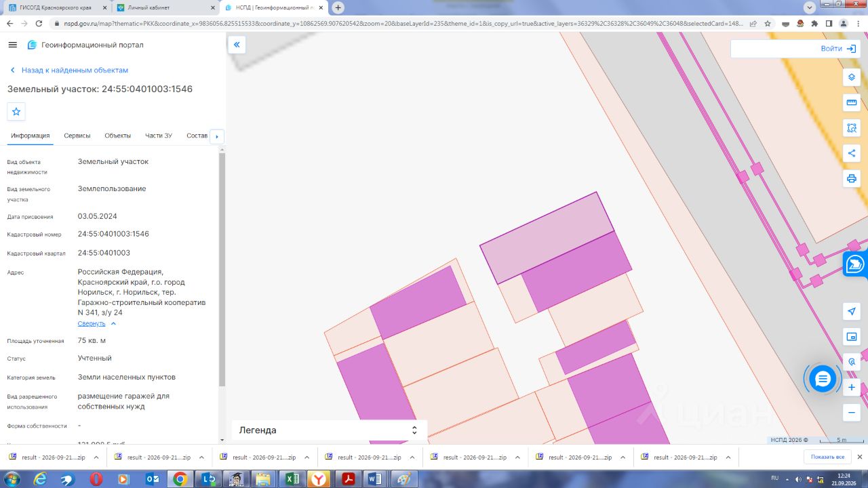Open the Части ЗУ tab
Viewport: 868px width, 488px height.
point(159,136)
